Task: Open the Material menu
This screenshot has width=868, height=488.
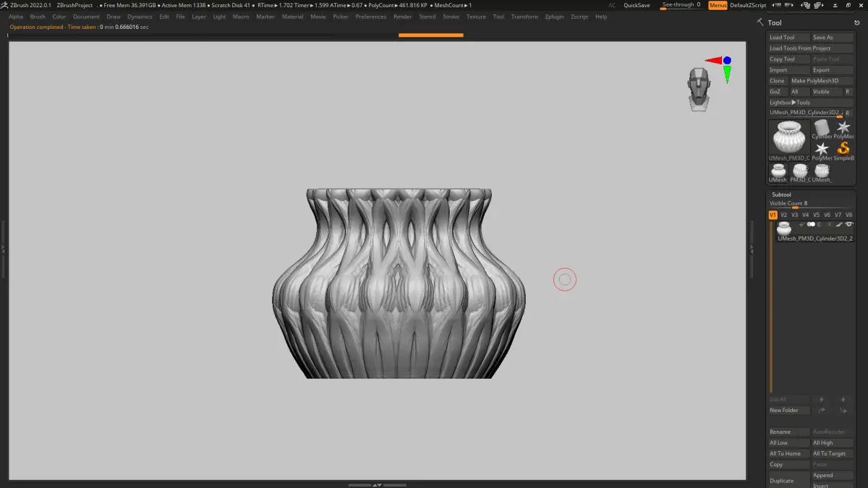Action: tap(293, 17)
